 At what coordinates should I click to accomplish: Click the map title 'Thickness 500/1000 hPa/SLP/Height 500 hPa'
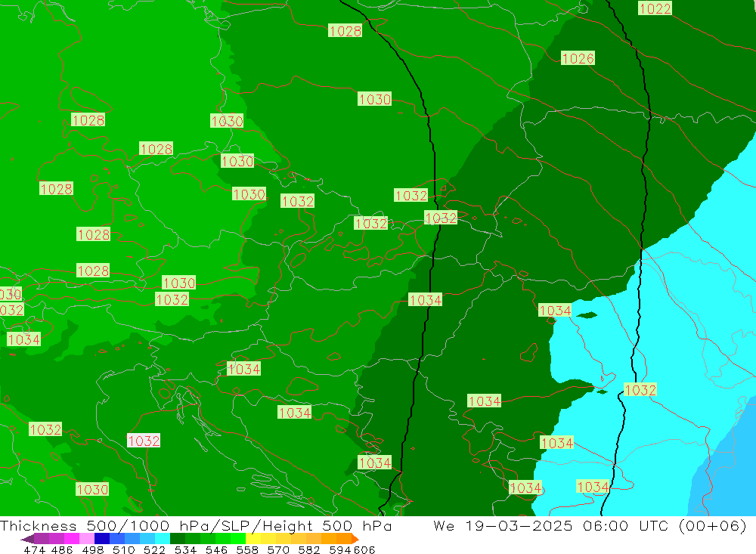click(196, 525)
